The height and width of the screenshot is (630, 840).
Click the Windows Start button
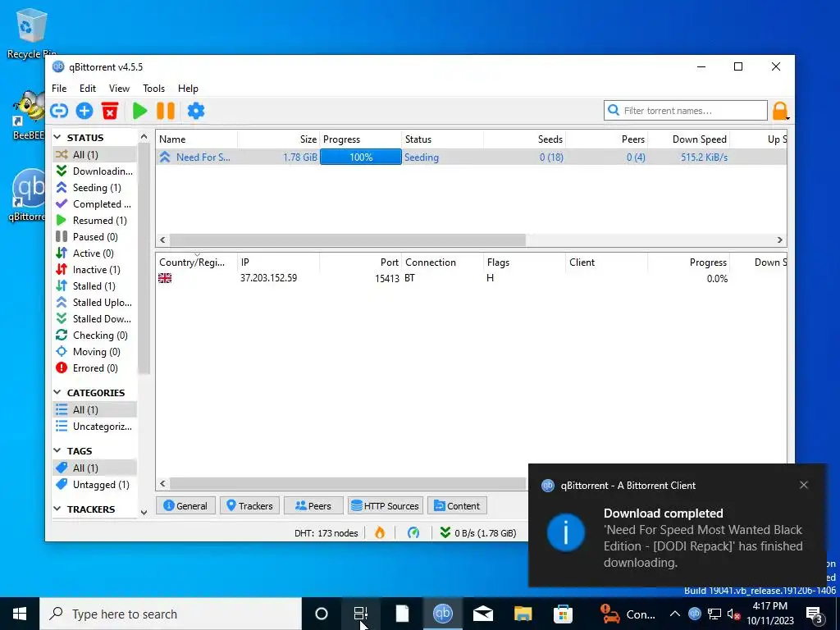click(20, 614)
